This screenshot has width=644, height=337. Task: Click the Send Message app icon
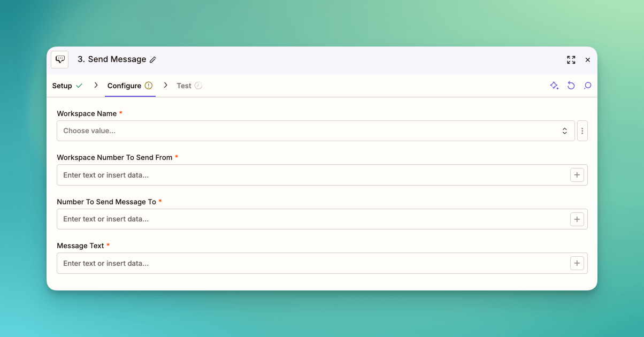(x=60, y=59)
